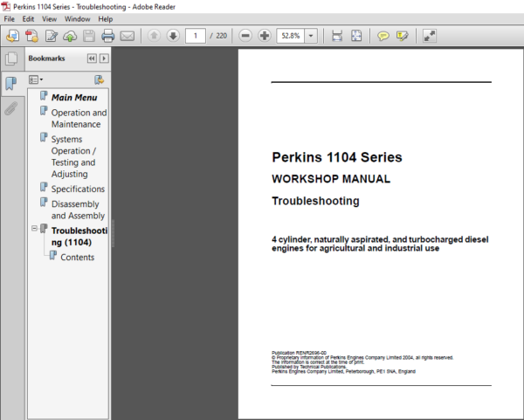Click the Sign and edit document icon
This screenshot has width=524, height=420.
(x=52, y=36)
